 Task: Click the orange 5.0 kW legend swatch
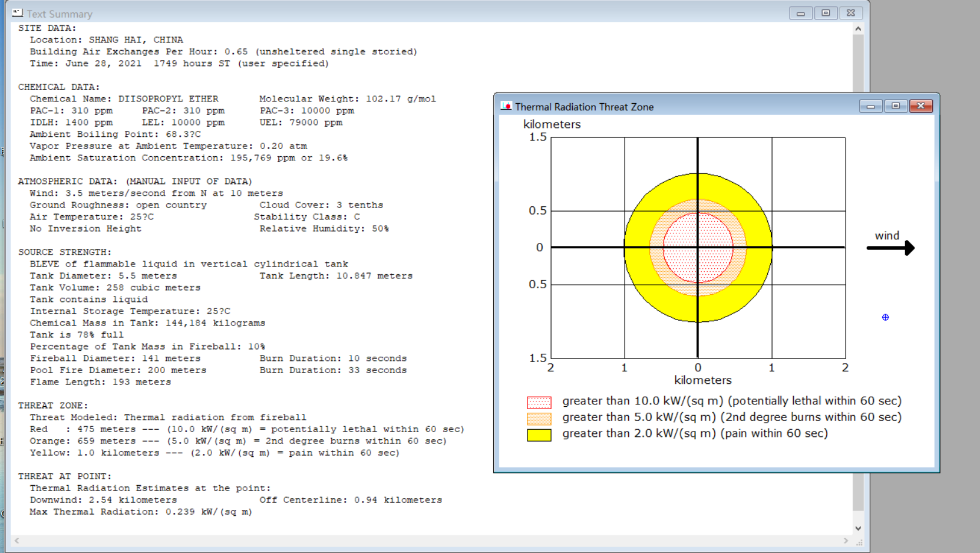pos(539,419)
